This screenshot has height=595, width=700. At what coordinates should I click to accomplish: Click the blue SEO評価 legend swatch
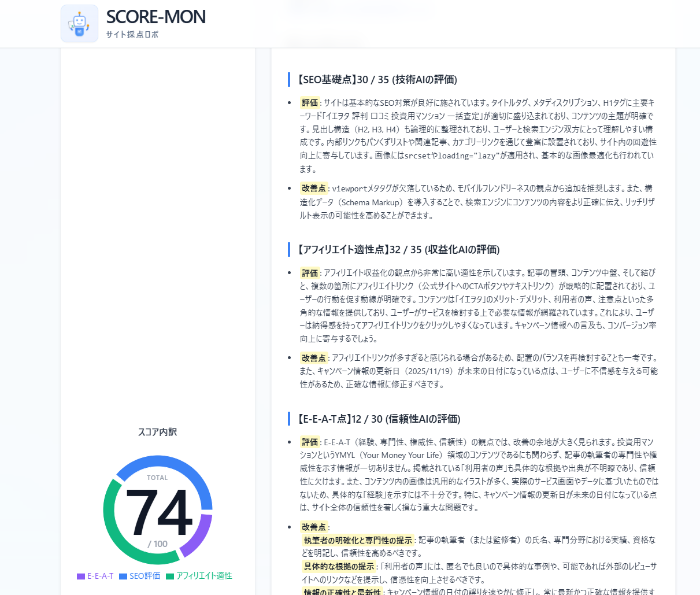click(x=123, y=576)
